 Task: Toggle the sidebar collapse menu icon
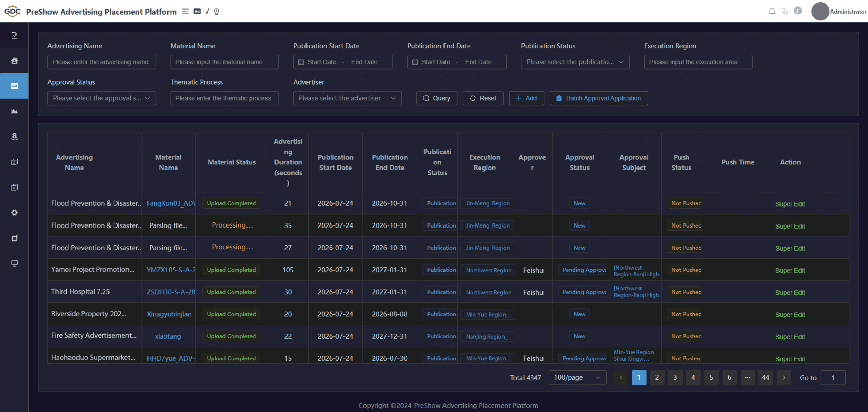click(185, 12)
